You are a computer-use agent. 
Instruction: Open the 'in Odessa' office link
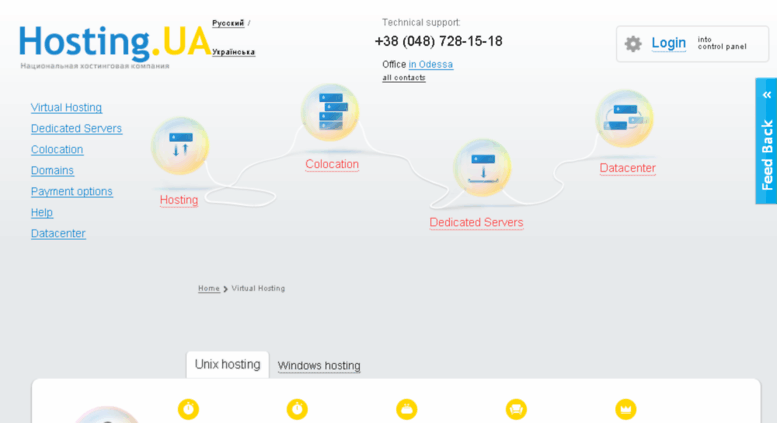click(431, 64)
